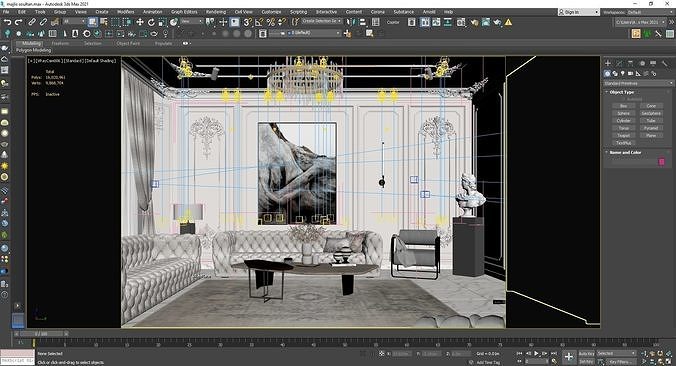
Task: Open the Graph Editors menu
Action: pyautogui.click(x=184, y=12)
